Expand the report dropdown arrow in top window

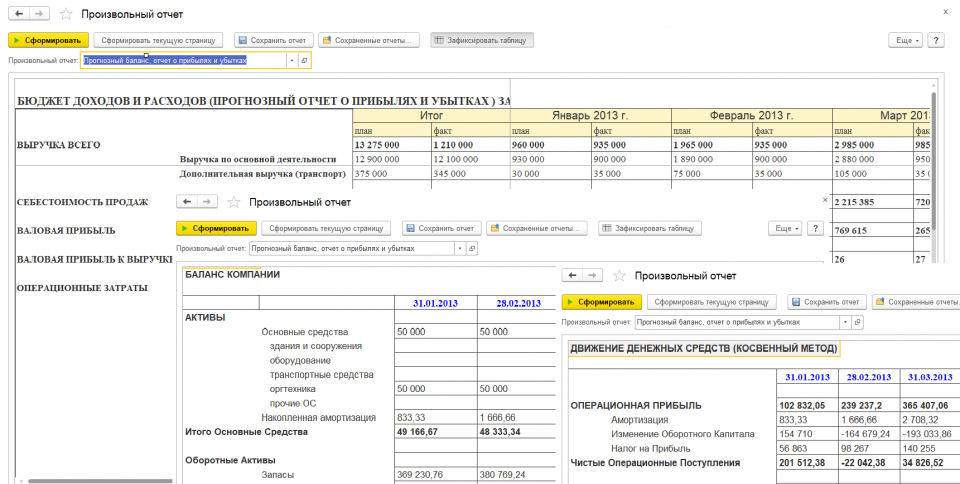point(291,60)
